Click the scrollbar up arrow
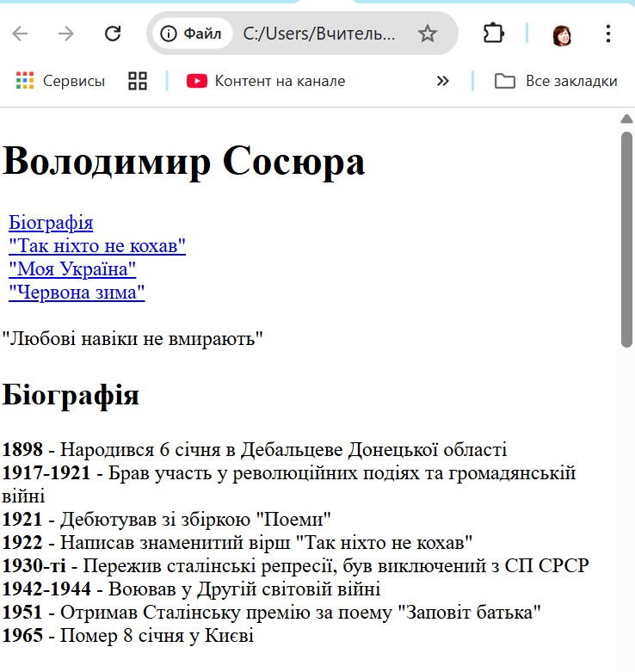Image resolution: width=635 pixels, height=672 pixels. 626,119
